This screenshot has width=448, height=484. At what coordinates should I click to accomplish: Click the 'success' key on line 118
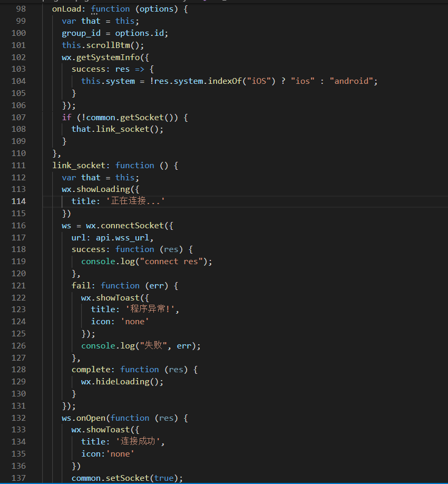click(88, 249)
